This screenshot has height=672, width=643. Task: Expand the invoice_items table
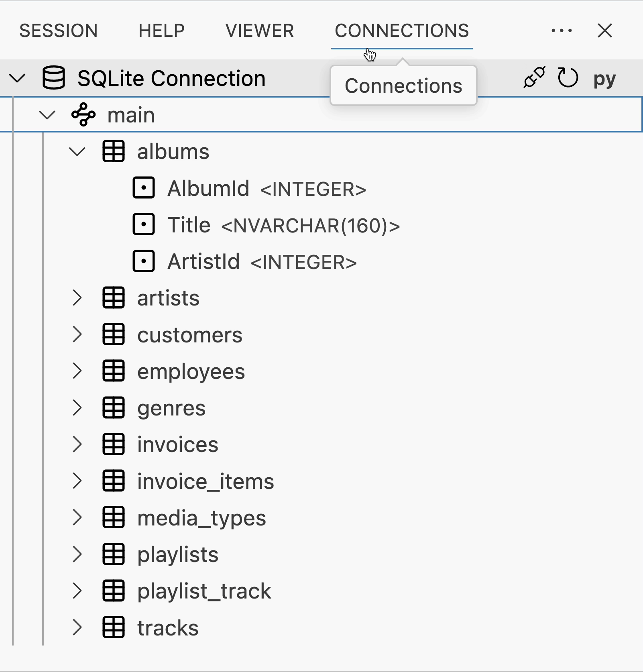click(77, 481)
